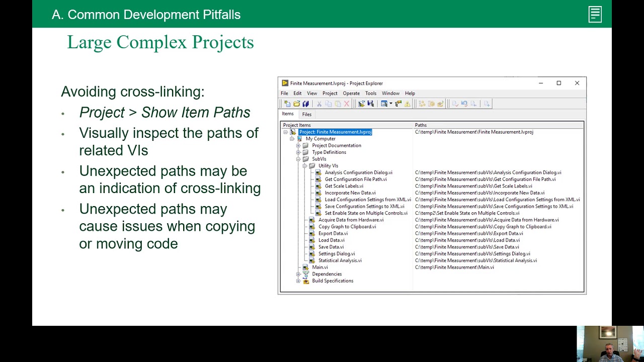644x362 pixels.
Task: Select Copy Graph to Clipboard.vi
Action: 347,227
